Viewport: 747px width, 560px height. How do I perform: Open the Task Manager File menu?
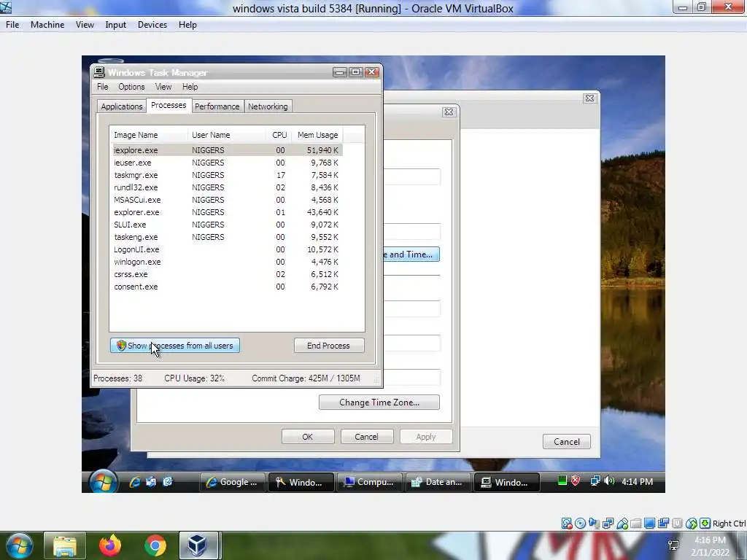[x=102, y=87]
